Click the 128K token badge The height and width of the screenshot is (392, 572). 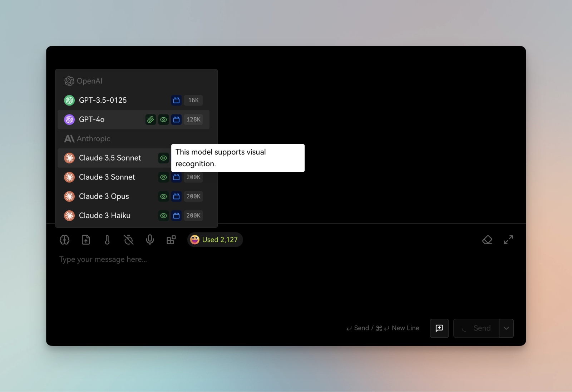(x=193, y=119)
